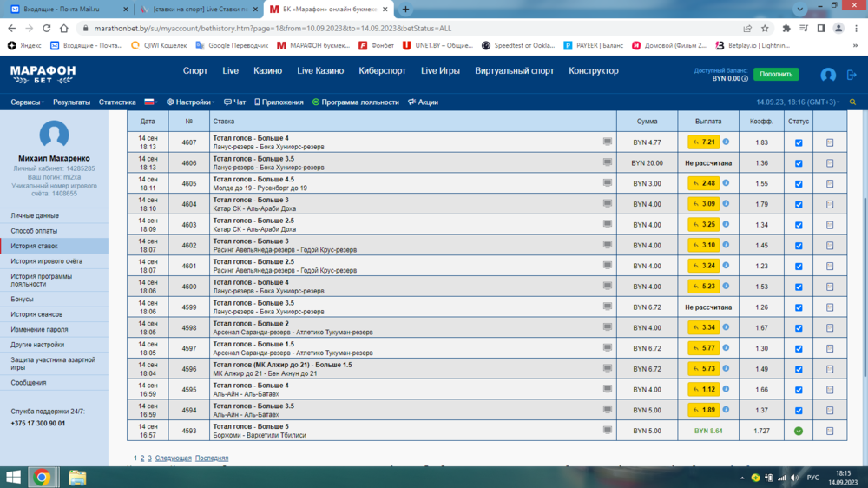Image resolution: width=868 pixels, height=488 pixels.
Task: Click the yellow search magnifier icon
Action: click(x=851, y=102)
